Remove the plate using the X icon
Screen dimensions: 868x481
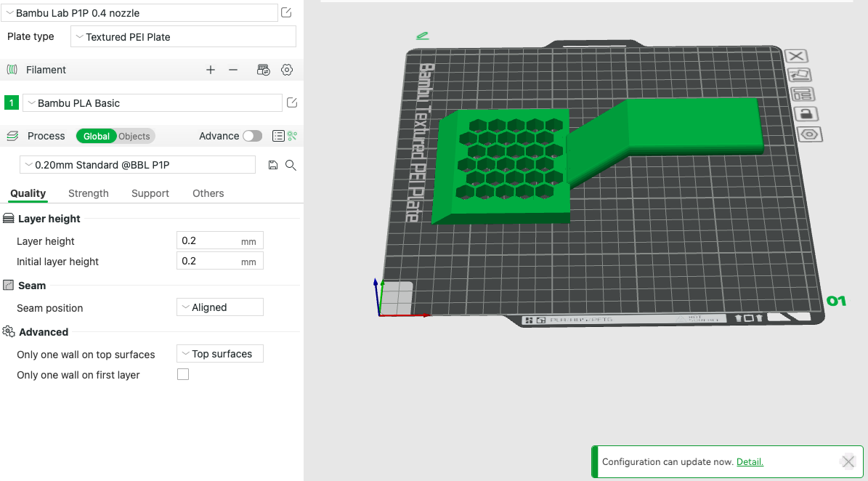point(797,56)
